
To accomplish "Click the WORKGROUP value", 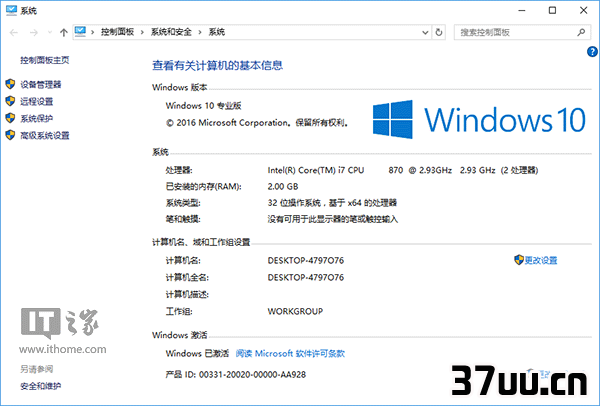I will pos(295,311).
